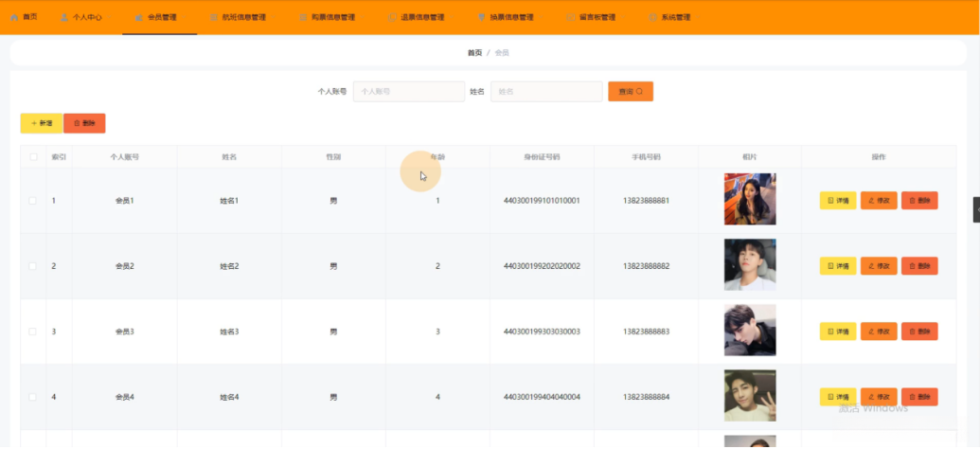Expand the 系统管理 menu

669,17
